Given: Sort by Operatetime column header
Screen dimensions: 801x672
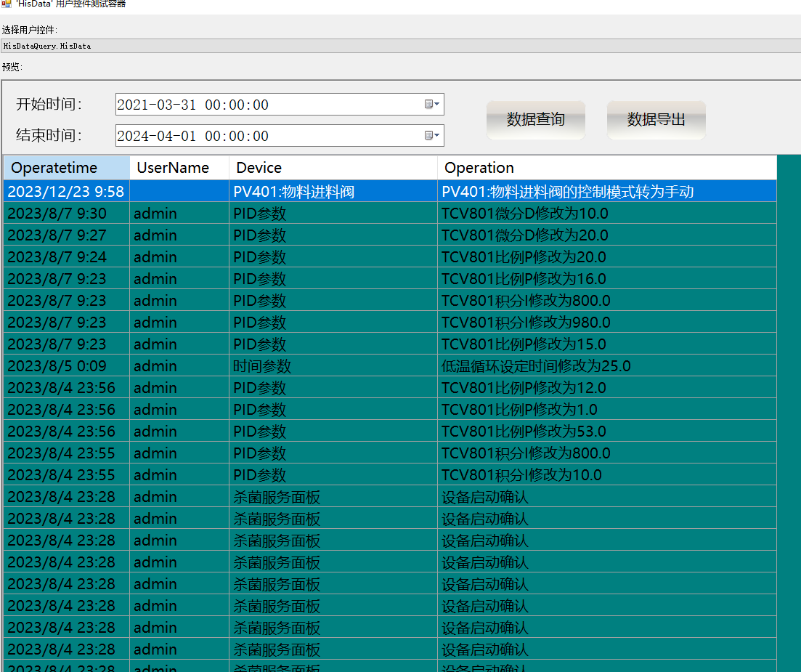Looking at the screenshot, I should [x=67, y=168].
